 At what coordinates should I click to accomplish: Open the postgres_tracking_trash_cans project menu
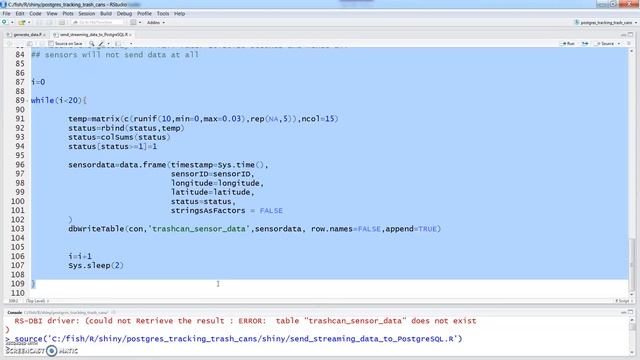(x=605, y=22)
